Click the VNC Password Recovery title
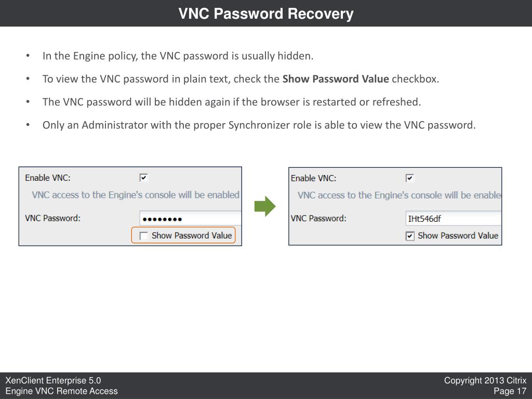 point(266,14)
